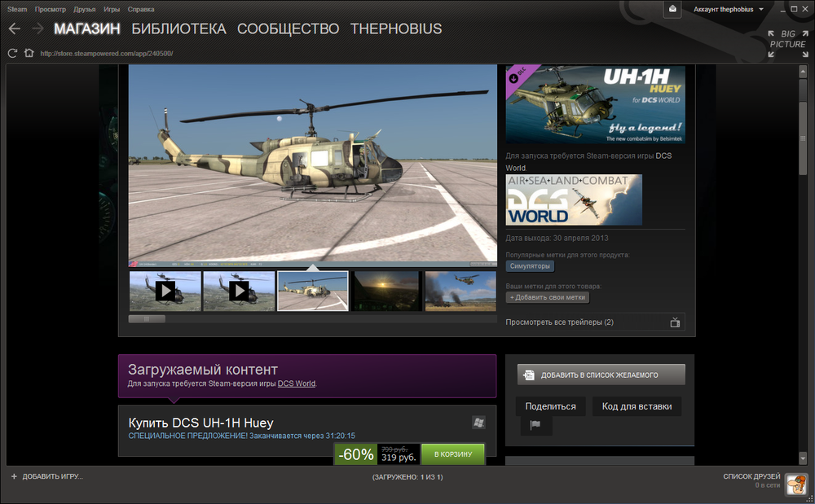
Task: Switch to the МАГАЗИН tab
Action: click(87, 28)
